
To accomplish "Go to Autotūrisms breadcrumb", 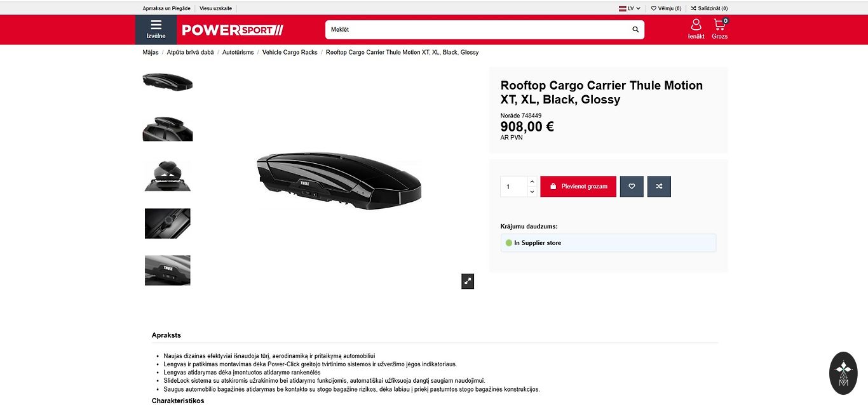I will 238,52.
